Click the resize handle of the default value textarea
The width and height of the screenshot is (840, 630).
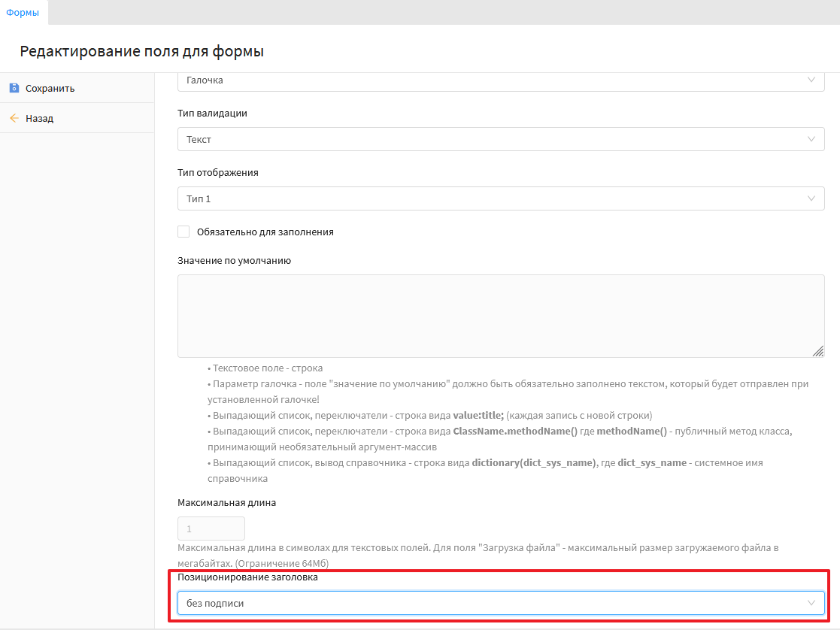click(817, 351)
